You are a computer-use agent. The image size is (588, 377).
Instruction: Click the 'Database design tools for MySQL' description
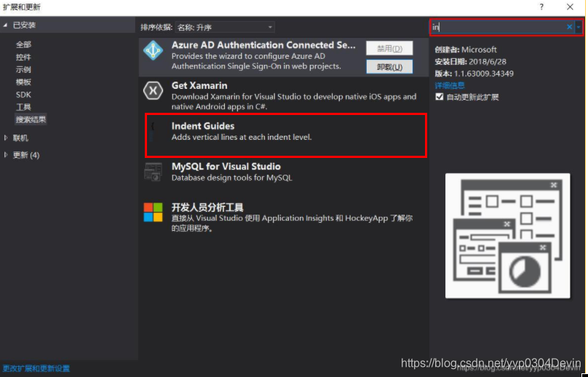(x=231, y=178)
